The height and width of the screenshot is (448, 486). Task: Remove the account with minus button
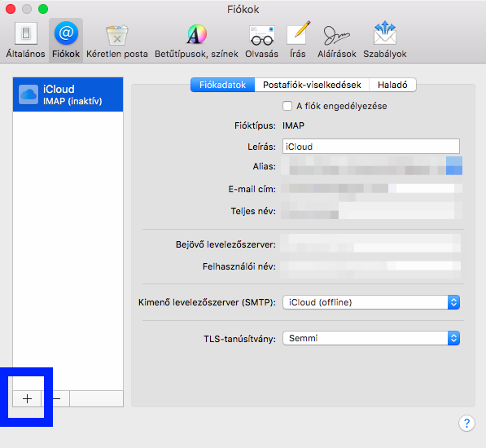click(x=56, y=398)
